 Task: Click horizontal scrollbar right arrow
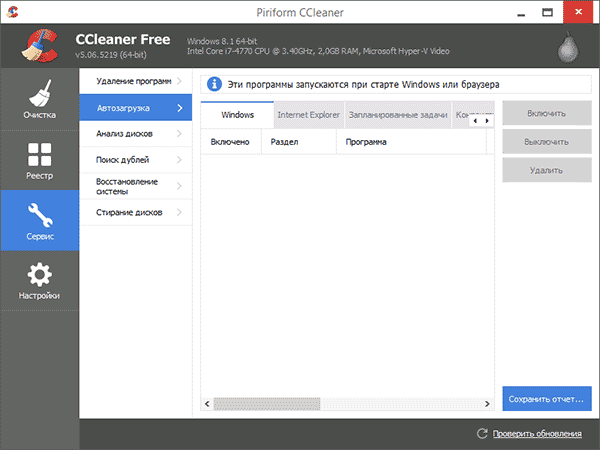click(487, 404)
